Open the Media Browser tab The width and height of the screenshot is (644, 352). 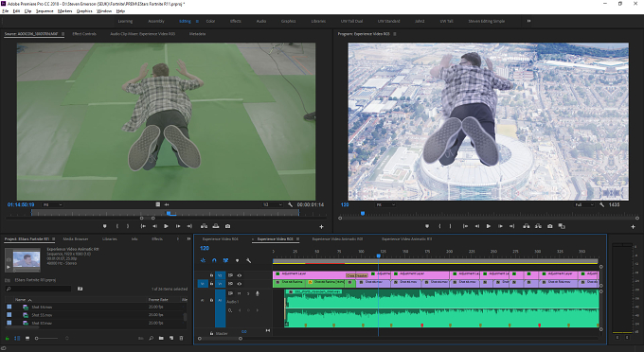pos(76,238)
